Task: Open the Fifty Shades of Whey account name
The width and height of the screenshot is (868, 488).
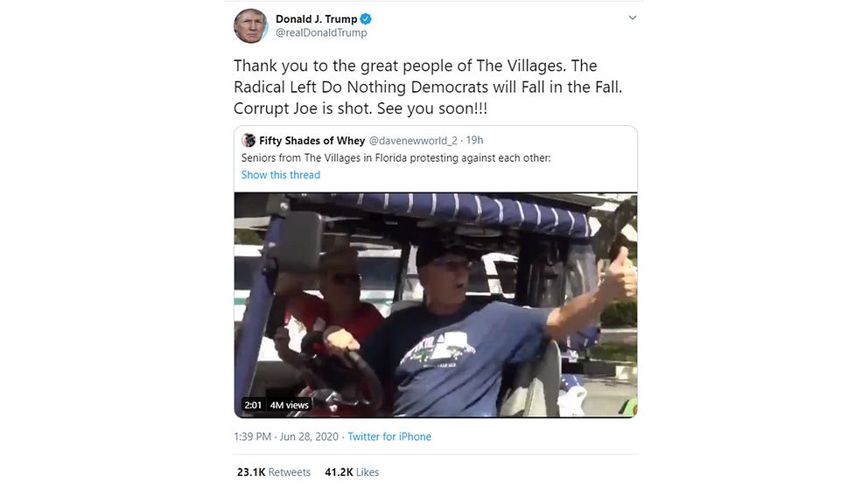Action: 312,141
